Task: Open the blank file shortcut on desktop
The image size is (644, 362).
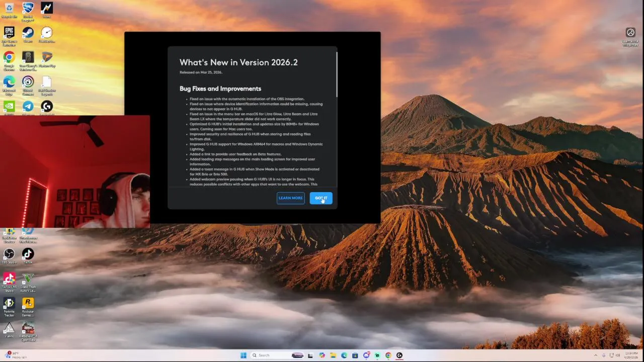Action: (47, 85)
